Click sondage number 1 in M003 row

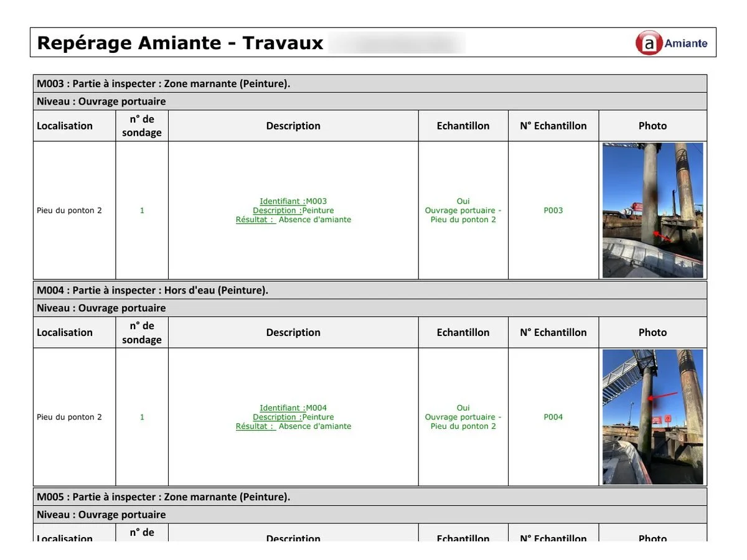tap(142, 210)
